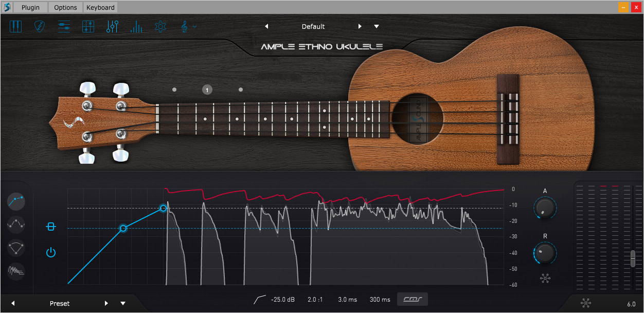Select the waveform delay module icon
The height and width of the screenshot is (313, 644).
[x=16, y=271]
